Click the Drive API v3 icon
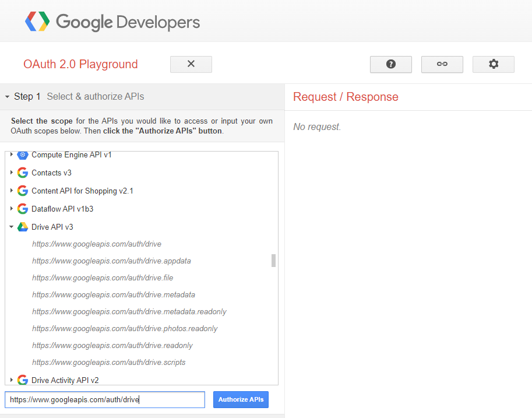Image resolution: width=532 pixels, height=418 pixels. [x=23, y=227]
